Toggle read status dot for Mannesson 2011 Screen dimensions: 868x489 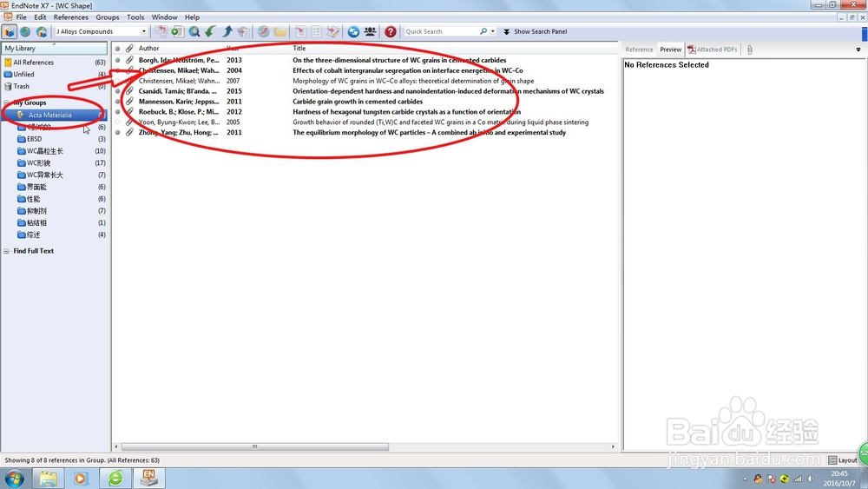tap(117, 102)
